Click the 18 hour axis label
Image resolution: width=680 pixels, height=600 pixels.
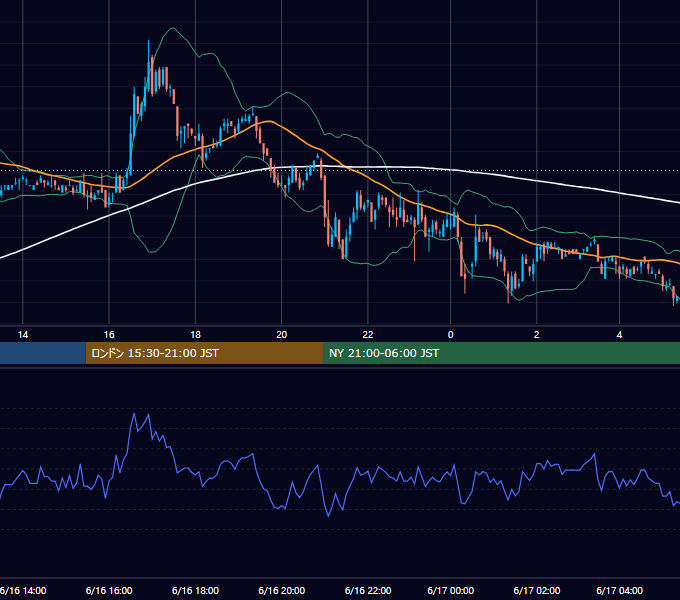point(196,335)
